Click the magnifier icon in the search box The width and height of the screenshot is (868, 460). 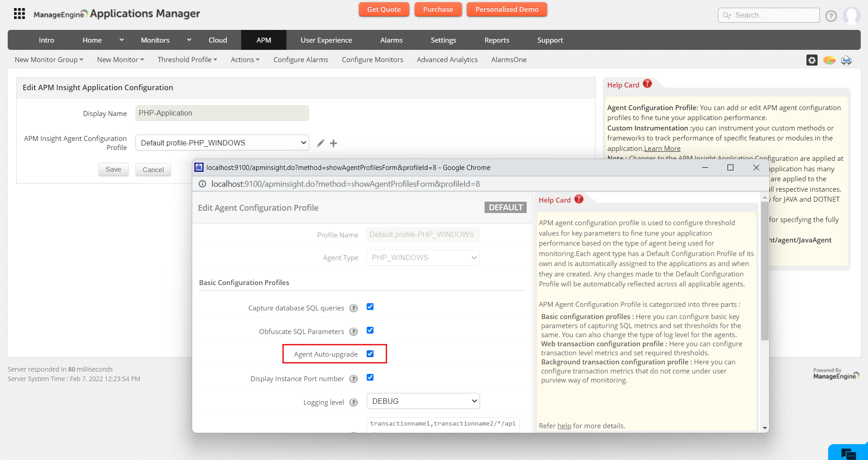click(x=727, y=15)
